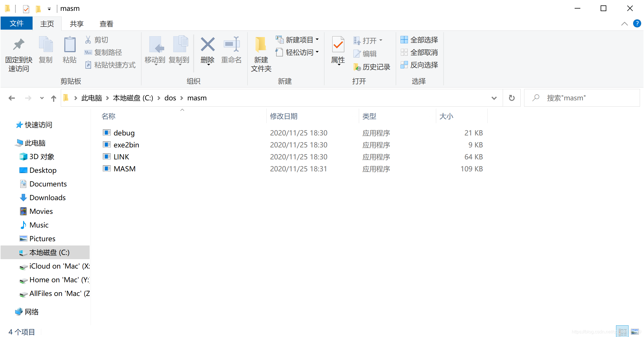Click 全部选择 to select all files
This screenshot has height=337, width=644.
point(423,40)
